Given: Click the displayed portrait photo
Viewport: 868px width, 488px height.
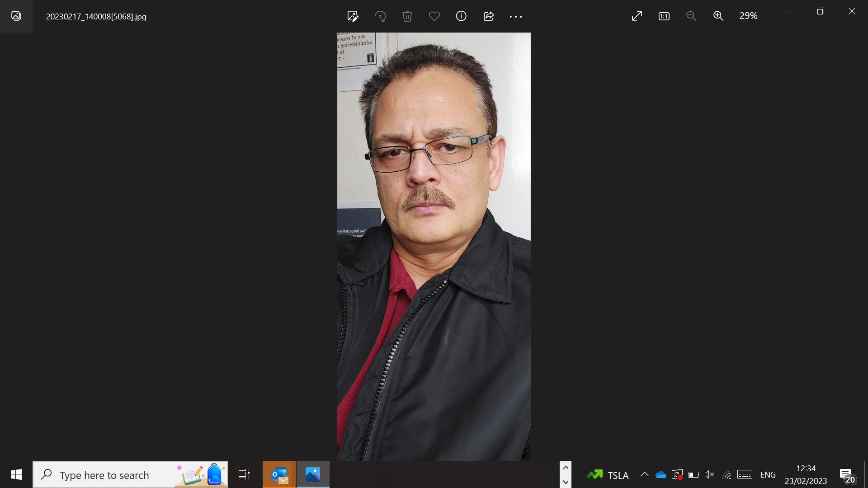Looking at the screenshot, I should tap(434, 246).
